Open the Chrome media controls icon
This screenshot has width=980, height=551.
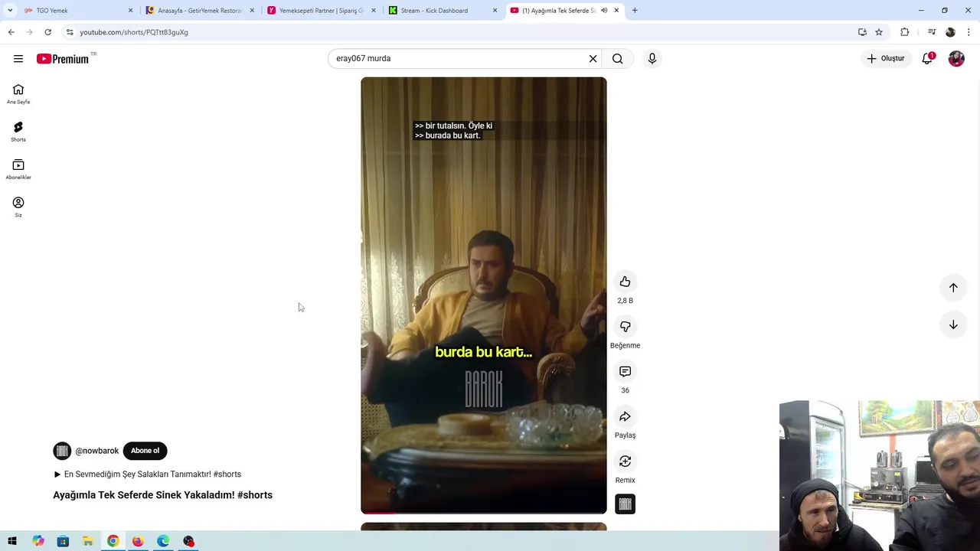932,32
